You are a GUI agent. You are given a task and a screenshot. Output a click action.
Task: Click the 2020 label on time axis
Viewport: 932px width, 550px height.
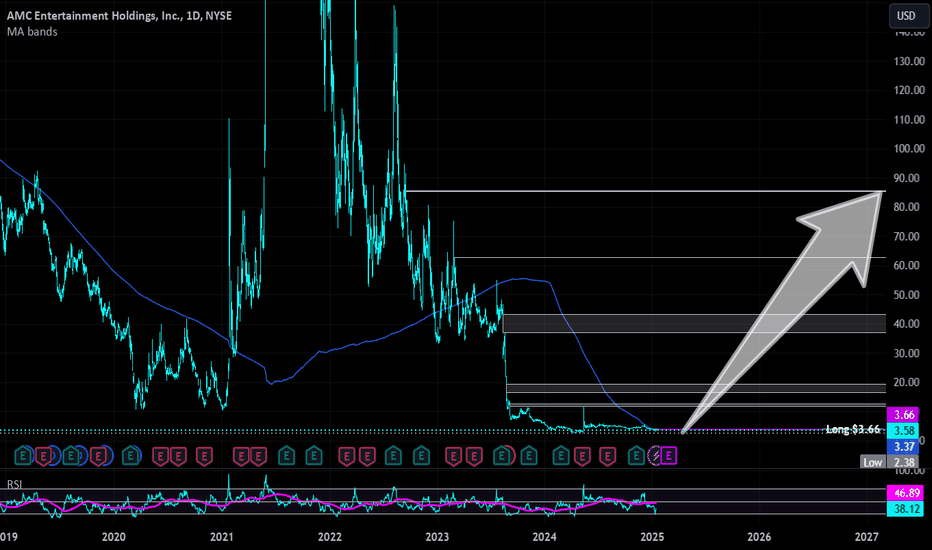[x=114, y=537]
